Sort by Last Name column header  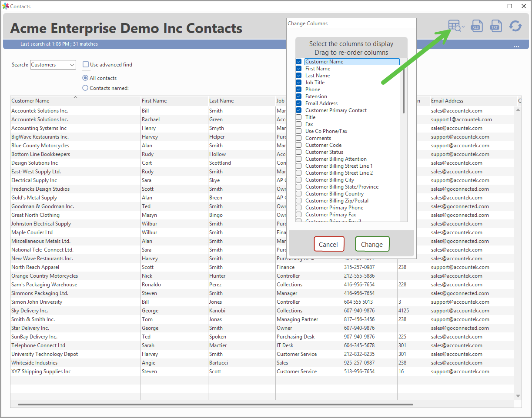[x=242, y=101]
